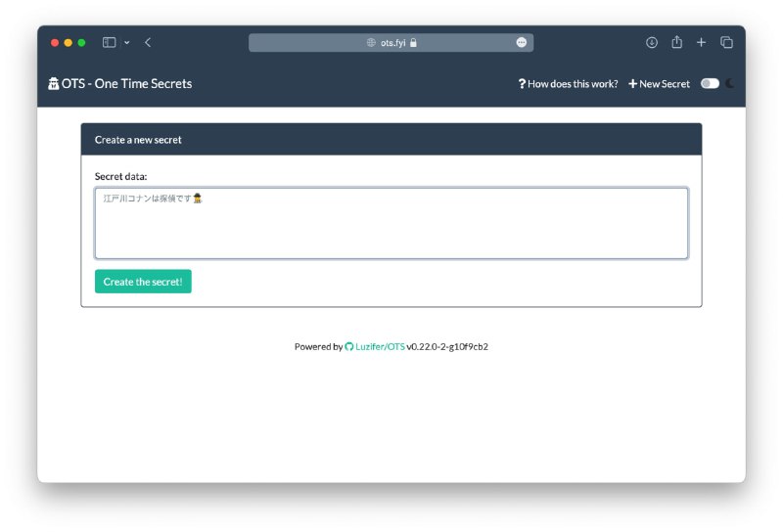Viewport: 783px width, 532px height.
Task: Open the ellipsis menu in the address bar
Action: [x=521, y=43]
